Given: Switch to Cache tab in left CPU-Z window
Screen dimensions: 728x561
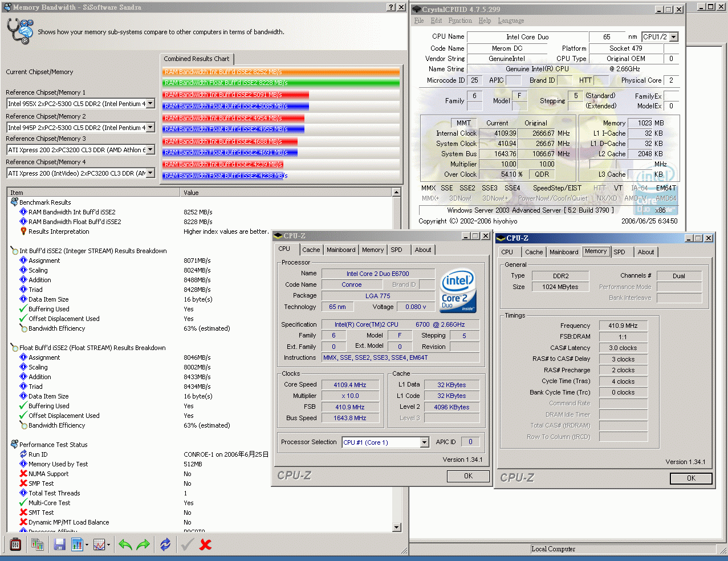Looking at the screenshot, I should tap(311, 250).
